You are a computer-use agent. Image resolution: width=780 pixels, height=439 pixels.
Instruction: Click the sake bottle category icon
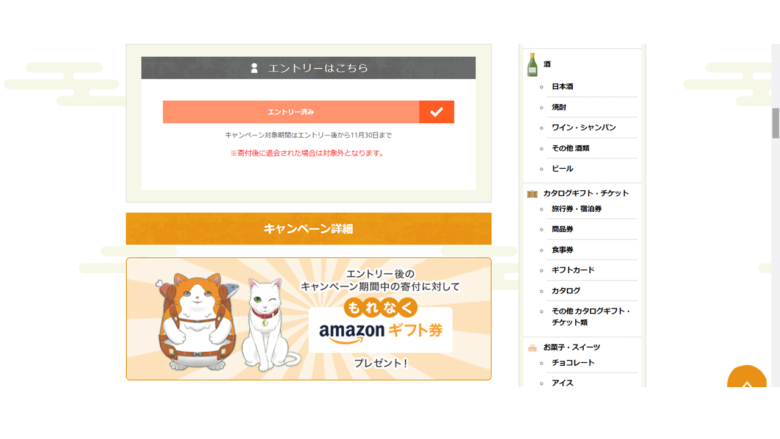pyautogui.click(x=532, y=65)
